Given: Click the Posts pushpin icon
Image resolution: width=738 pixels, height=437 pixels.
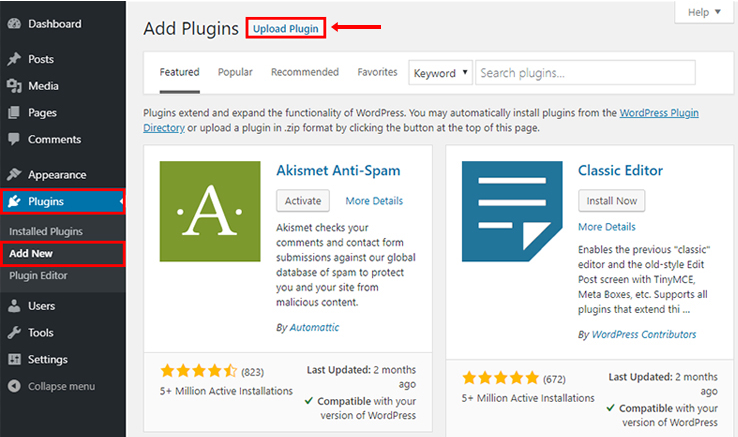Looking at the screenshot, I should (15, 59).
